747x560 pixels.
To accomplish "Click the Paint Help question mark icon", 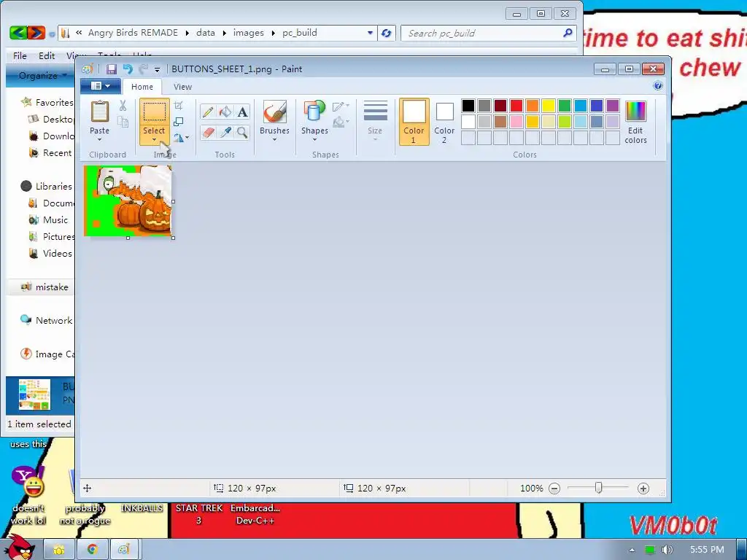I will click(x=658, y=86).
